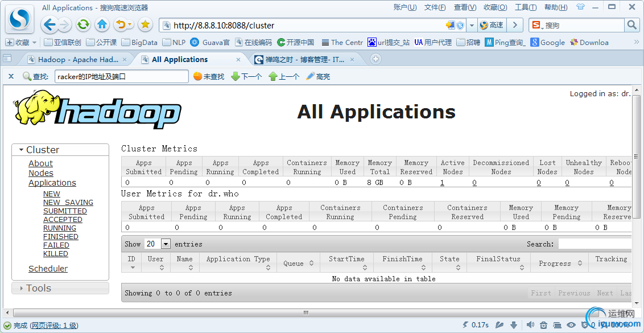Click the yellow undo restore-tab icon
Viewport: 644px width, 333px height.
click(121, 25)
